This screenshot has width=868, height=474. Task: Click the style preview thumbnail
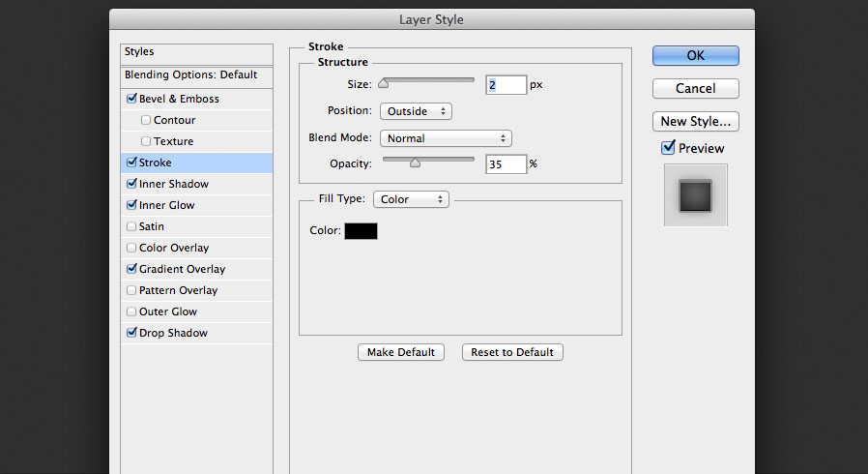pos(696,194)
